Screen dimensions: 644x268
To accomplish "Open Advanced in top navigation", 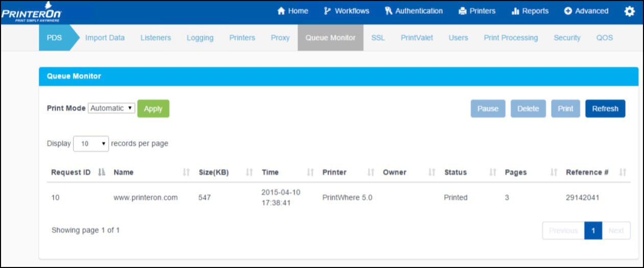I will pos(586,11).
